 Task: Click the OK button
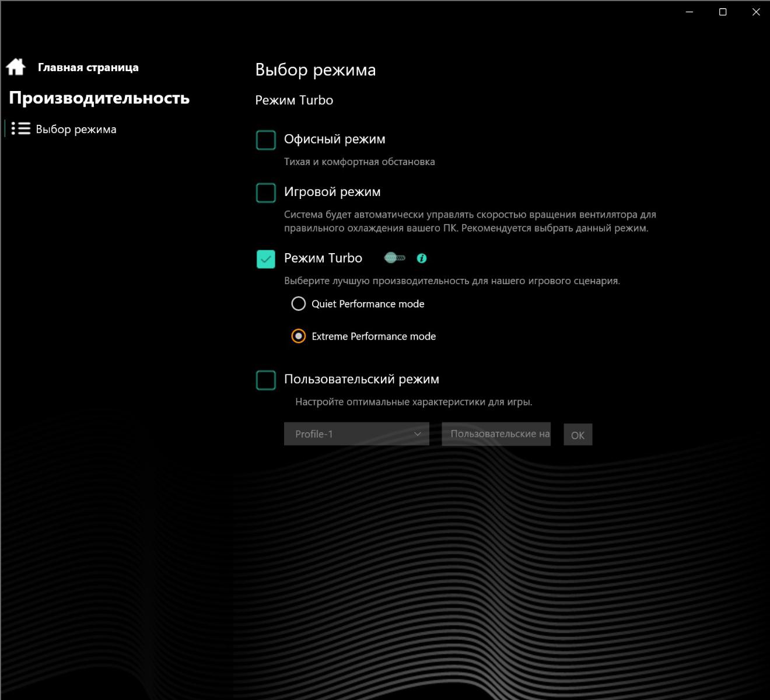click(577, 435)
